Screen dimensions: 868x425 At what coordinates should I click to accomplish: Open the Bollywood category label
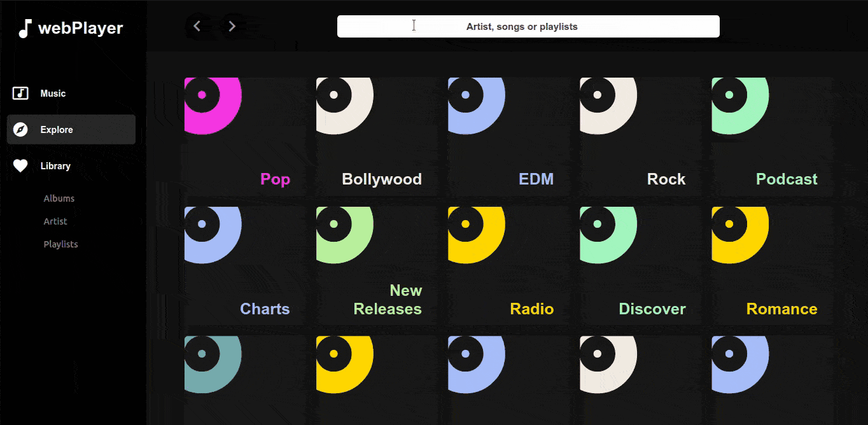click(382, 179)
